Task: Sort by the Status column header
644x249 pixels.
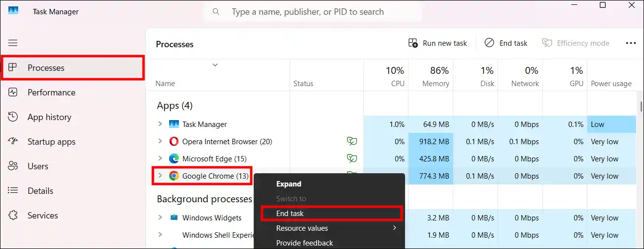Action: 327,76
